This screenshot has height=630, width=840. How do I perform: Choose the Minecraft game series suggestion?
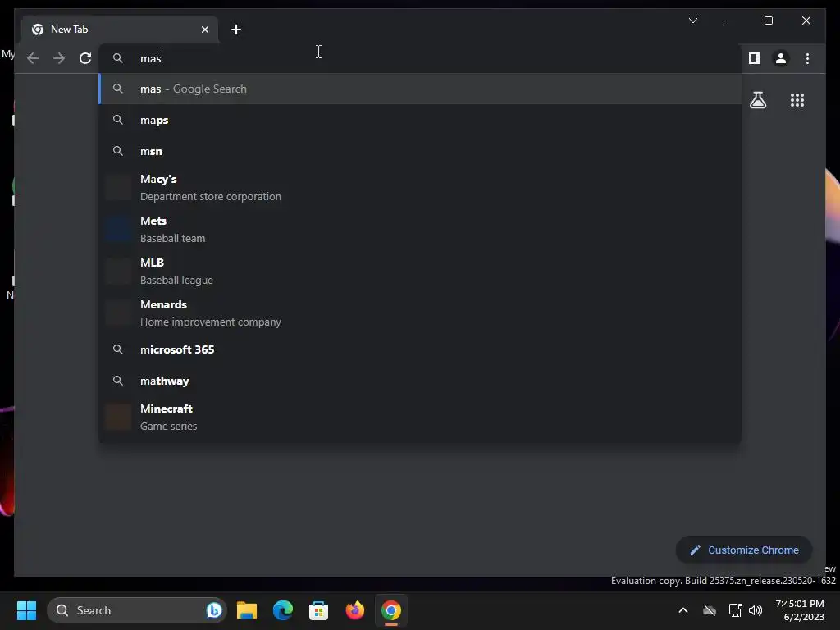tap(420, 417)
